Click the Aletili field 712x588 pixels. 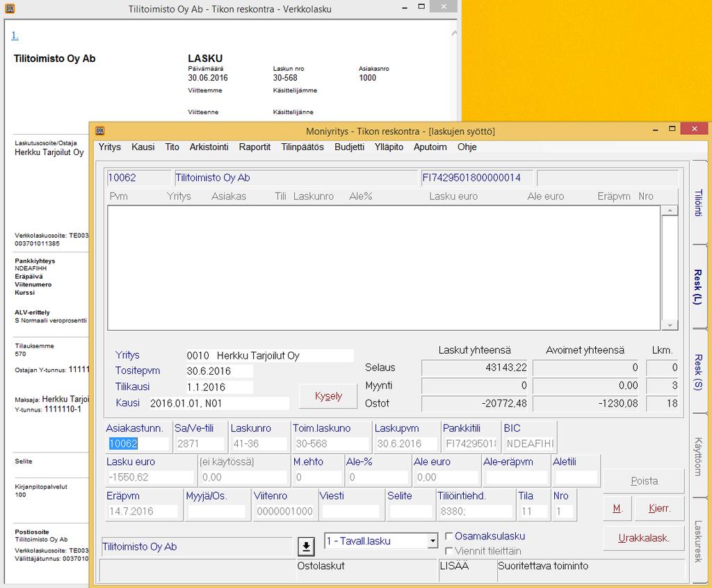[x=576, y=477]
